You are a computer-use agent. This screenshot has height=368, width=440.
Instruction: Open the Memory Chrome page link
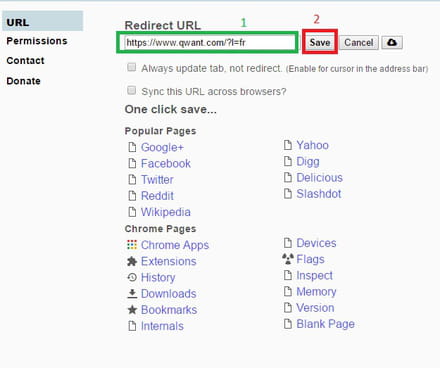pos(316,292)
